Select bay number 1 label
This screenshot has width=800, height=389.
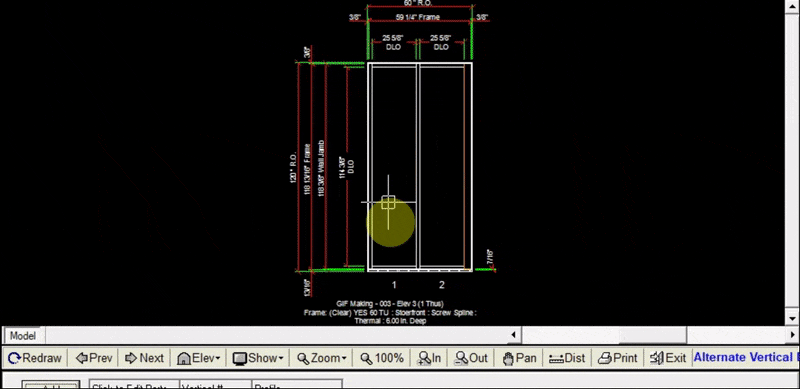point(393,285)
